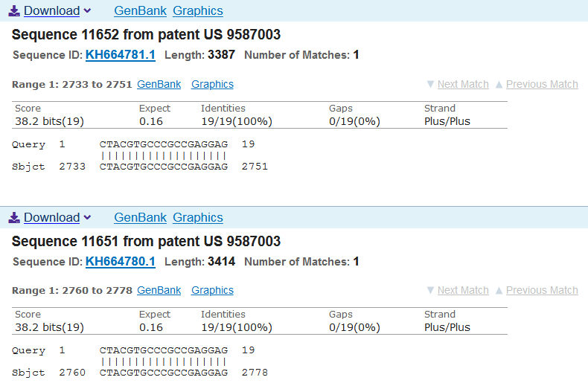This screenshot has height=386, width=588.
Task: Click Graphics link for Range 2760 to 2778
Action: tap(212, 291)
